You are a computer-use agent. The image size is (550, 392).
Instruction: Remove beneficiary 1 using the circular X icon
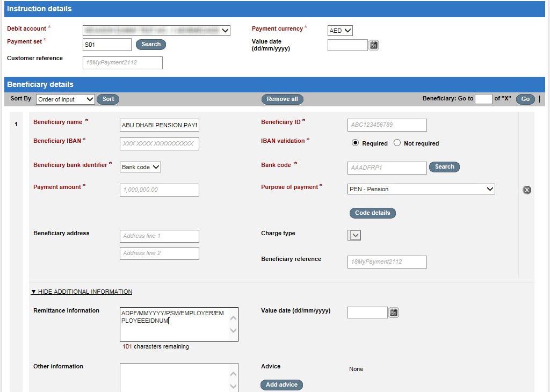527,190
